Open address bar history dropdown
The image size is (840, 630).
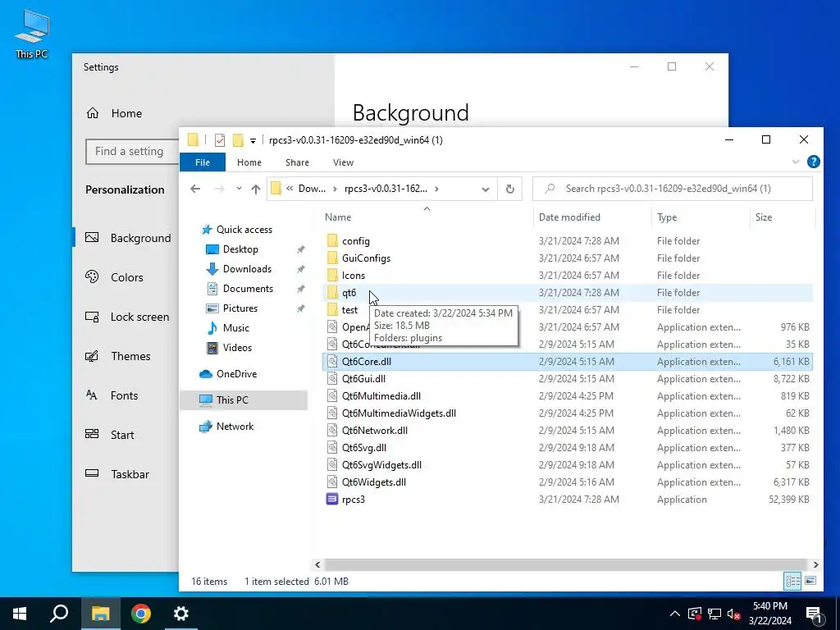coord(486,189)
